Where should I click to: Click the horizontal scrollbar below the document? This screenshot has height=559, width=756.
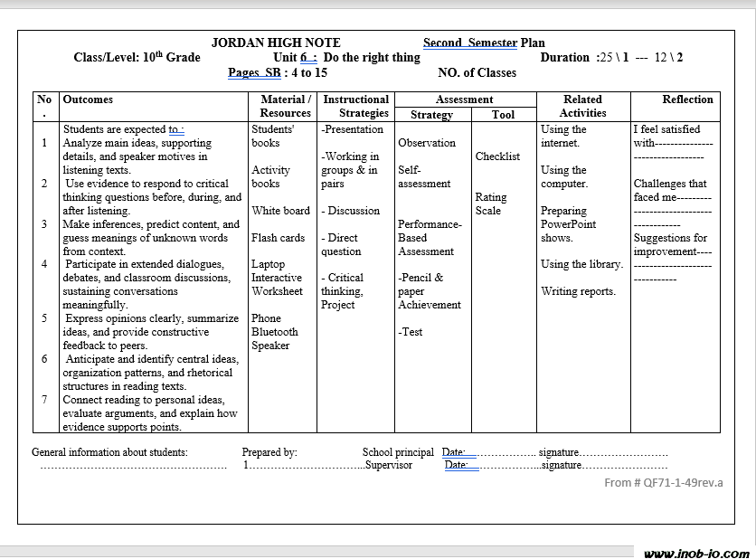click(x=317, y=551)
